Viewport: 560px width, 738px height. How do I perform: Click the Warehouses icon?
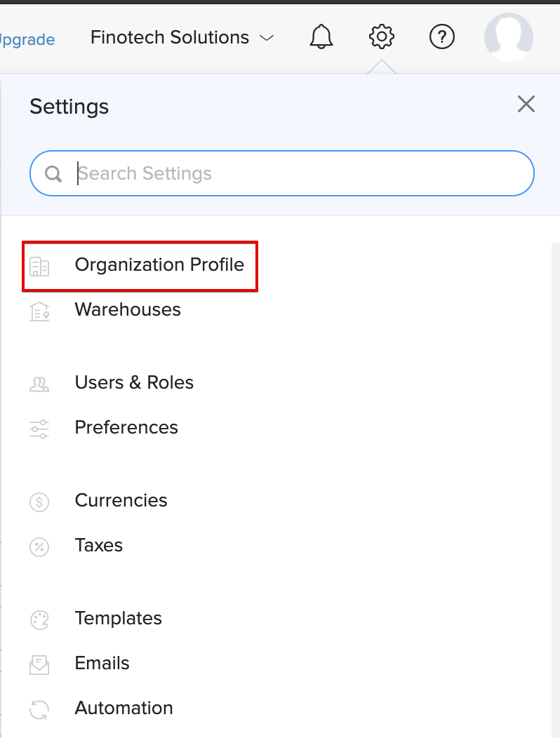coord(40,311)
